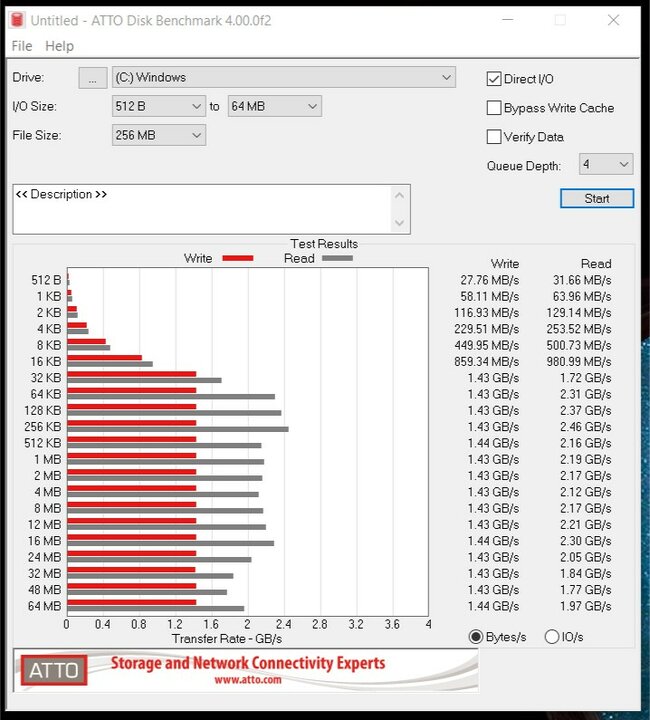Screen dimensions: 650x720
Task: Click the 1.84 GB/s read value
Action: point(586,574)
